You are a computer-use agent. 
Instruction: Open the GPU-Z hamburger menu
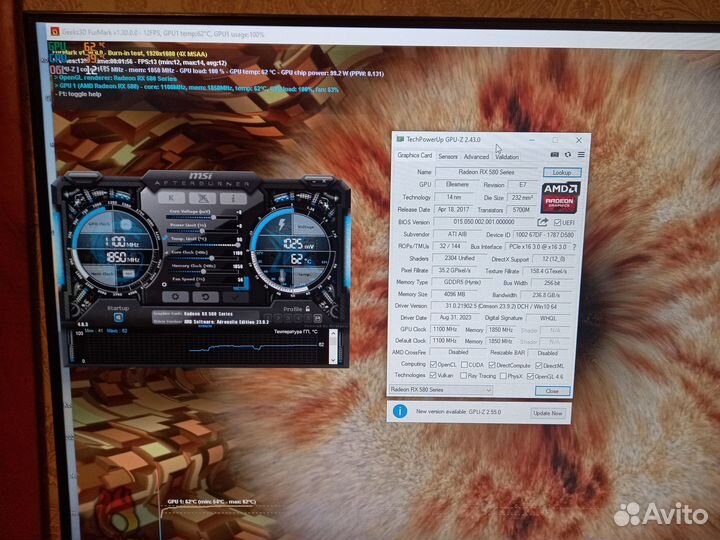[x=581, y=155]
